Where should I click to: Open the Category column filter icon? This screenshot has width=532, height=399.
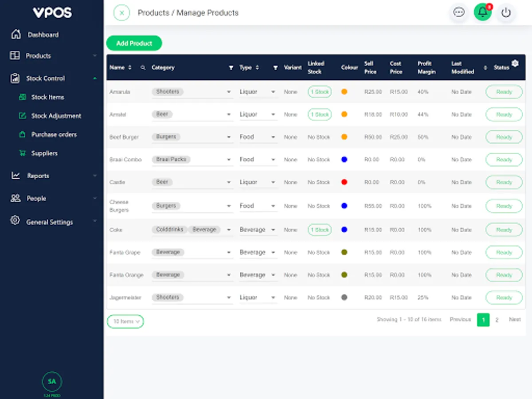pyautogui.click(x=231, y=68)
